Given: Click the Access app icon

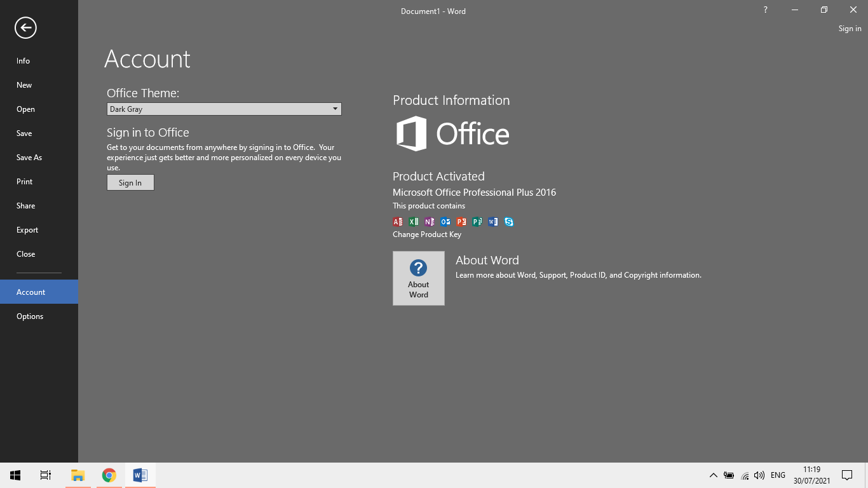Looking at the screenshot, I should (x=398, y=222).
